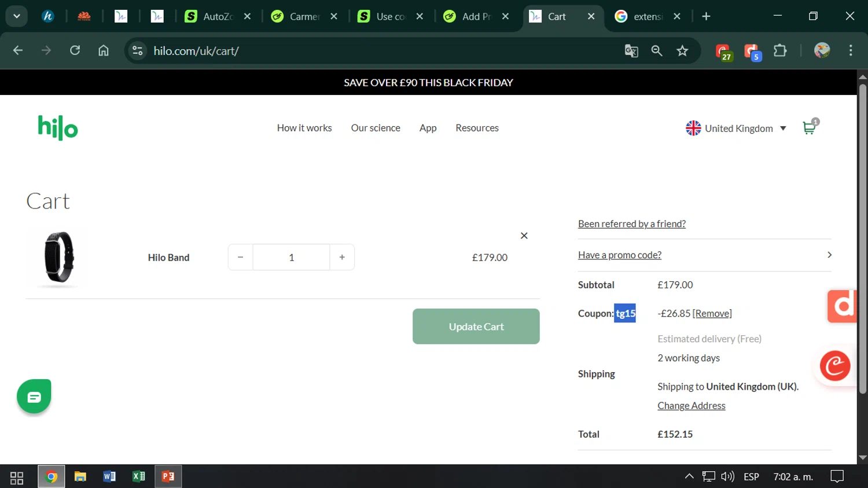The image size is (868, 488).
Task: Open the volume control icon
Action: pyautogui.click(x=727, y=477)
